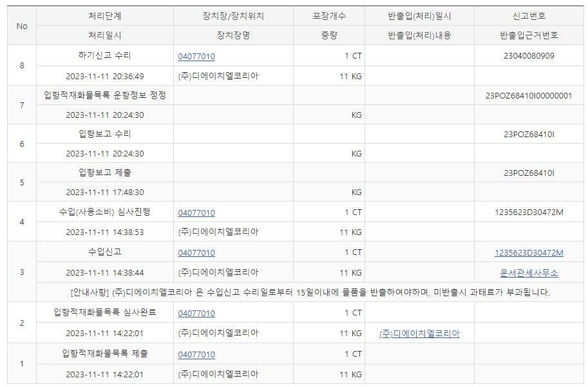Click the No column header
Screen dimensions: 588x387
click(22, 26)
